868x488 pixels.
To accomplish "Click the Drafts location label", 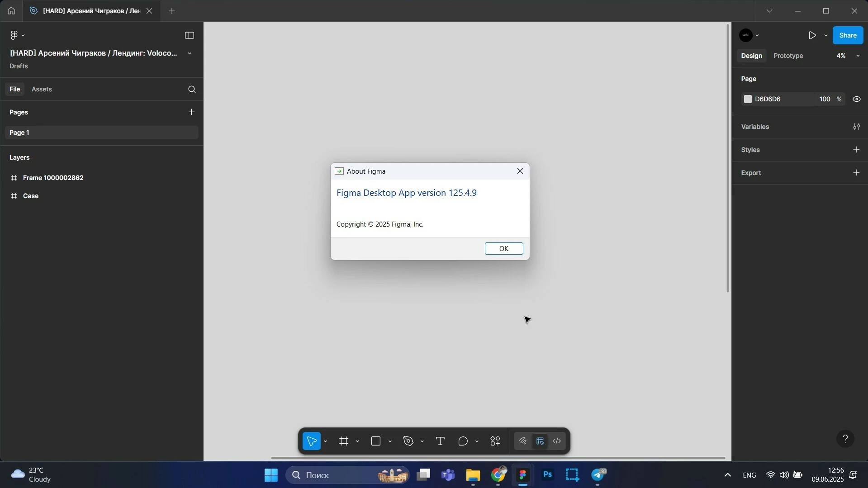I will tap(19, 66).
